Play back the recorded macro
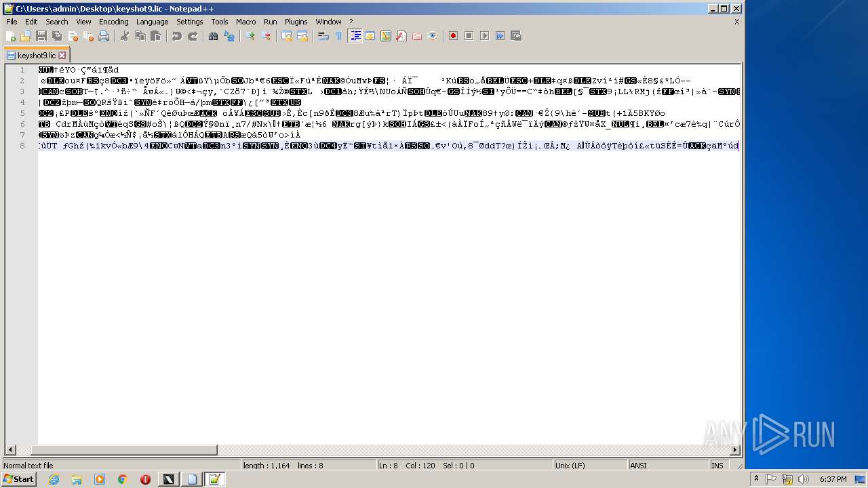The width and height of the screenshot is (868, 488). point(485,36)
